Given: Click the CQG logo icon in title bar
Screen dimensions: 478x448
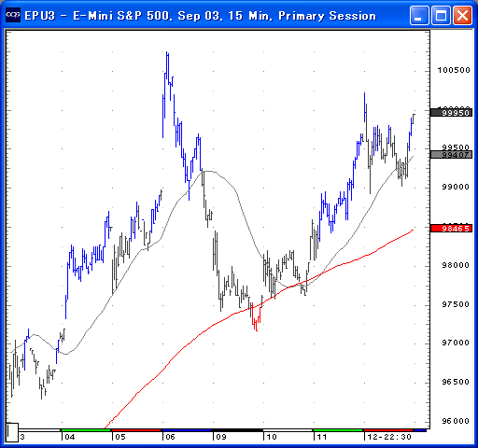Looking at the screenshot, I should click(x=13, y=15).
